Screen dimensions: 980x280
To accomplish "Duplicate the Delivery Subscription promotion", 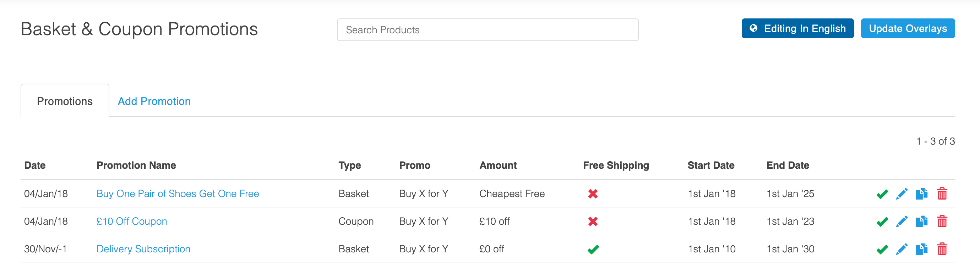I will (921, 249).
